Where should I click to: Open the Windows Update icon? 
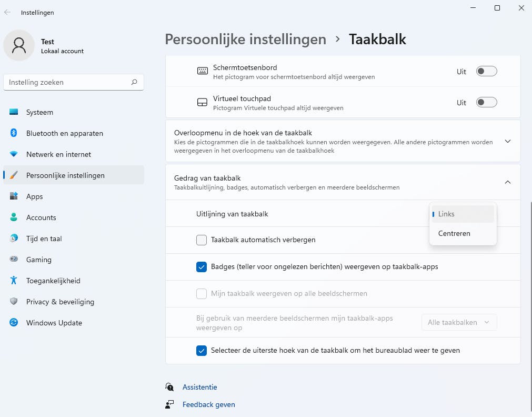pos(14,323)
